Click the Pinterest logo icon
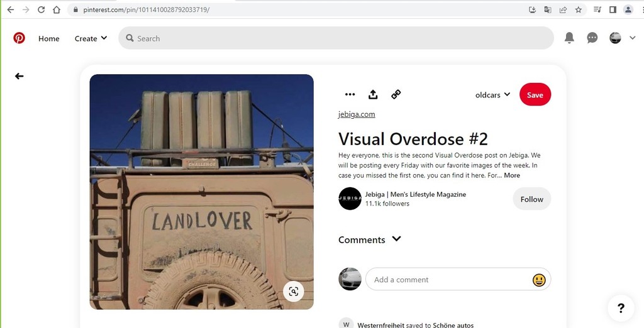This screenshot has width=644, height=328. pos(19,38)
